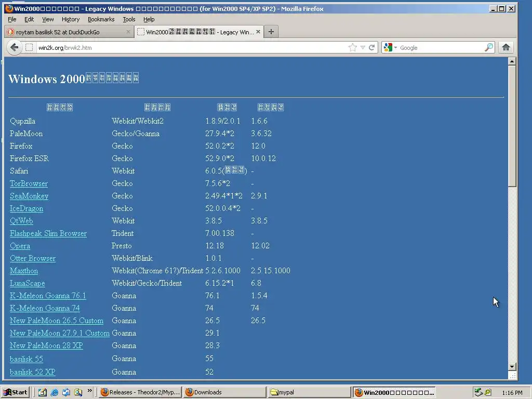Follow the LunaScape link

click(x=28, y=283)
